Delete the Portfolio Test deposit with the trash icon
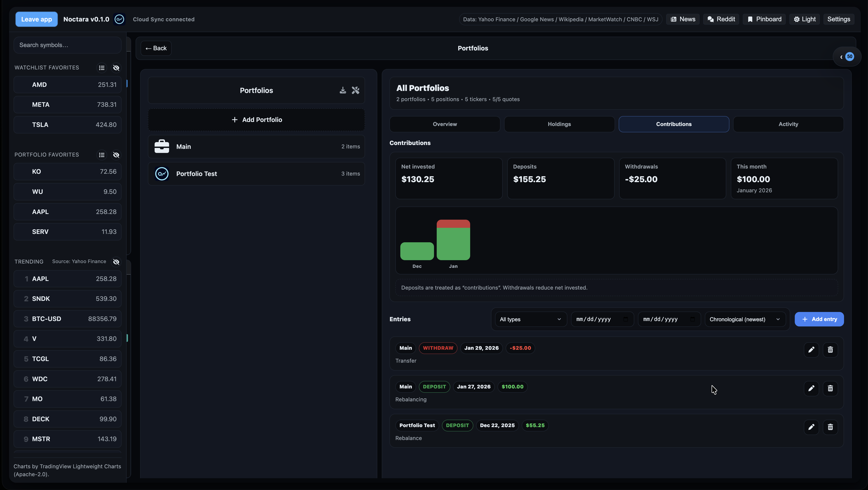The height and width of the screenshot is (490, 868). pos(830,427)
